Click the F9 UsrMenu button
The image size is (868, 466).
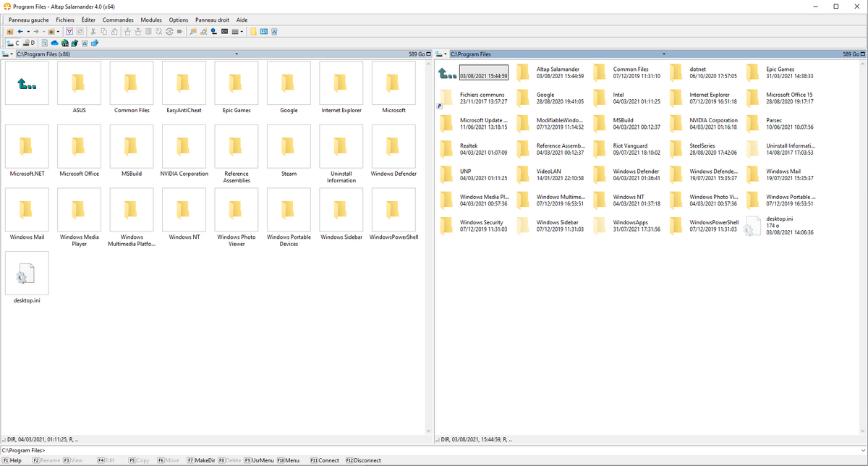pyautogui.click(x=259, y=460)
